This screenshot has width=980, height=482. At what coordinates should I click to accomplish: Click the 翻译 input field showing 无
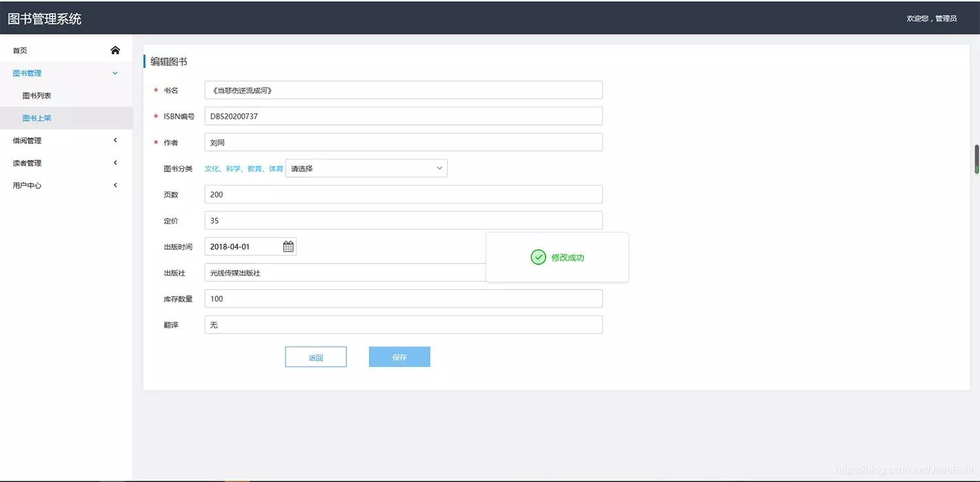tap(403, 324)
